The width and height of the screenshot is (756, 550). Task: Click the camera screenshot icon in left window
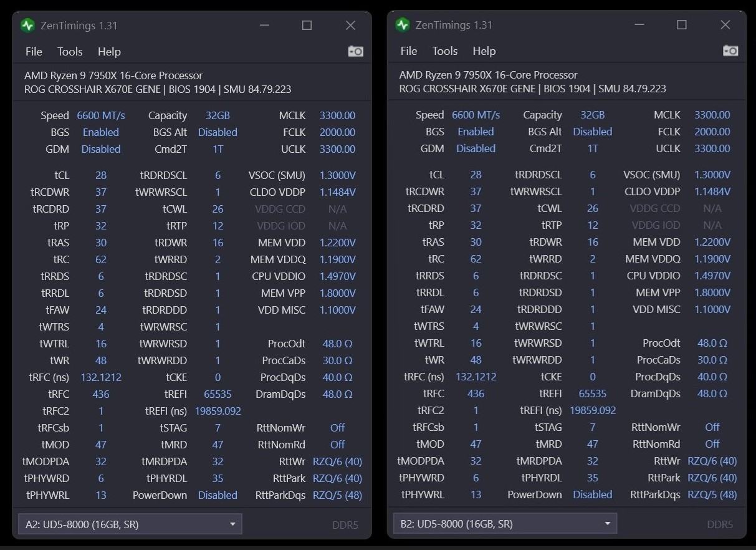[356, 51]
